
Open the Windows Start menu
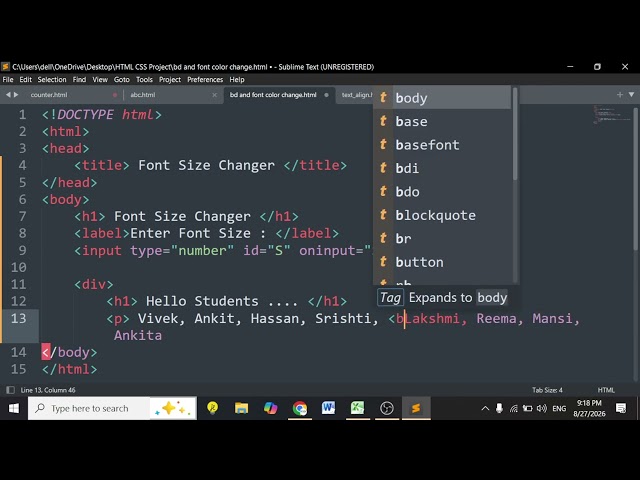point(13,408)
